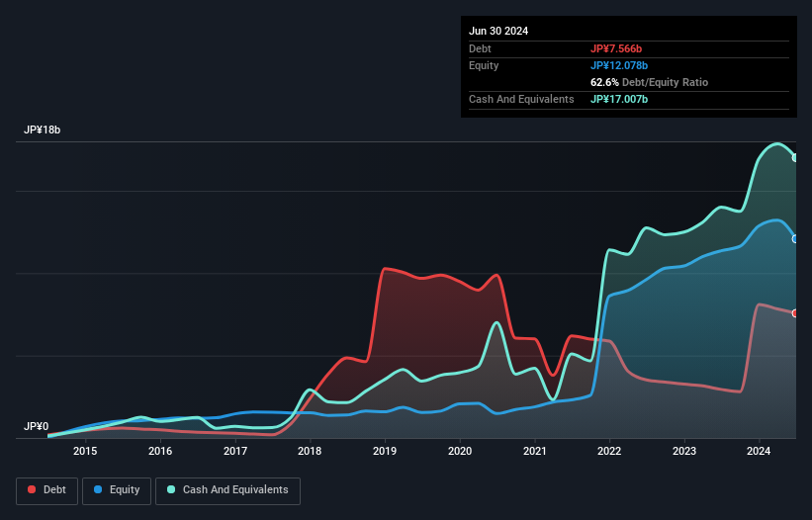Viewport: 812px width, 520px height.
Task: Click the 62.6% Debt/Equity Ratio text
Action: (x=650, y=82)
